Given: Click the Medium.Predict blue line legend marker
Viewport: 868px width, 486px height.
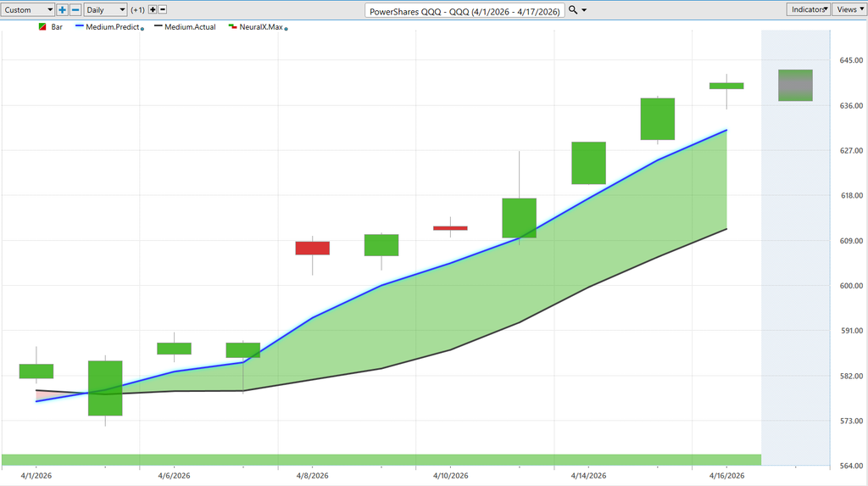Looking at the screenshot, I should 80,27.
